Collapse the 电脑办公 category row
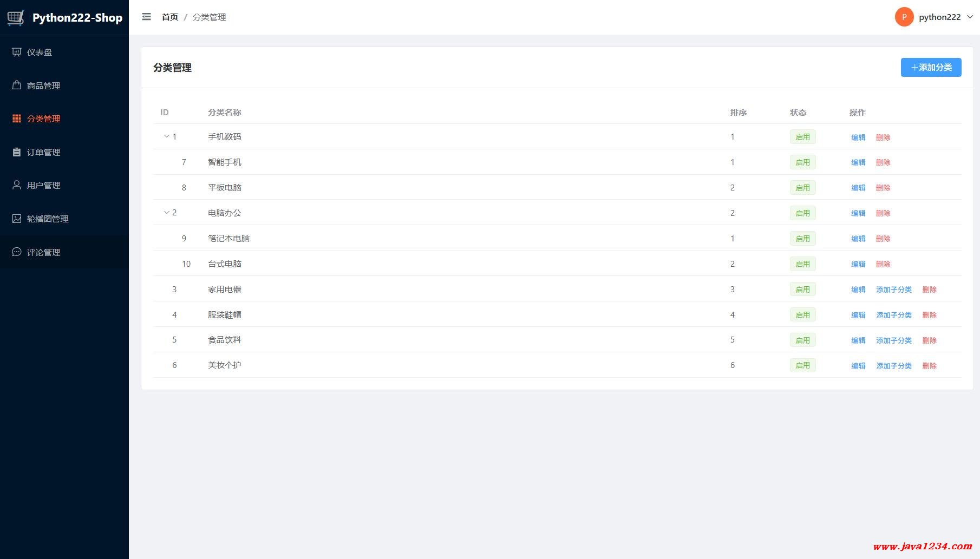This screenshot has width=980, height=559. 167,213
